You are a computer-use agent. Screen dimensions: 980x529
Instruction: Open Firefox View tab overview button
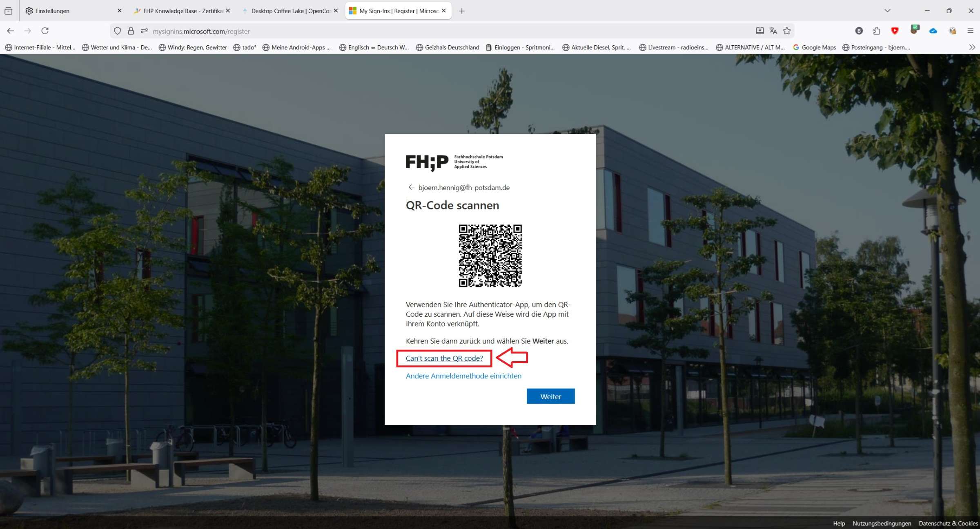(8, 11)
